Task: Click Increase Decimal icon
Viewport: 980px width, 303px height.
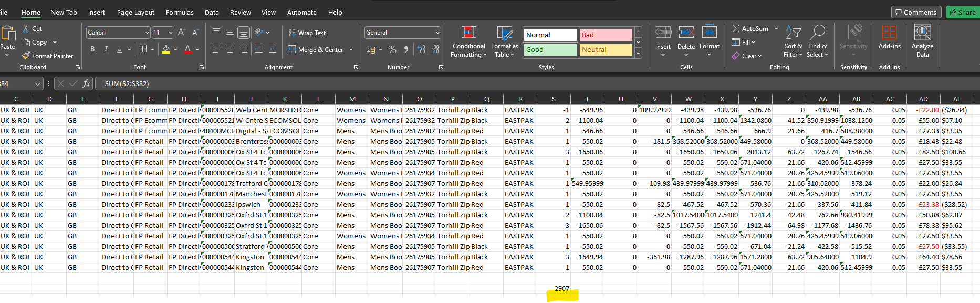Action: tap(421, 49)
